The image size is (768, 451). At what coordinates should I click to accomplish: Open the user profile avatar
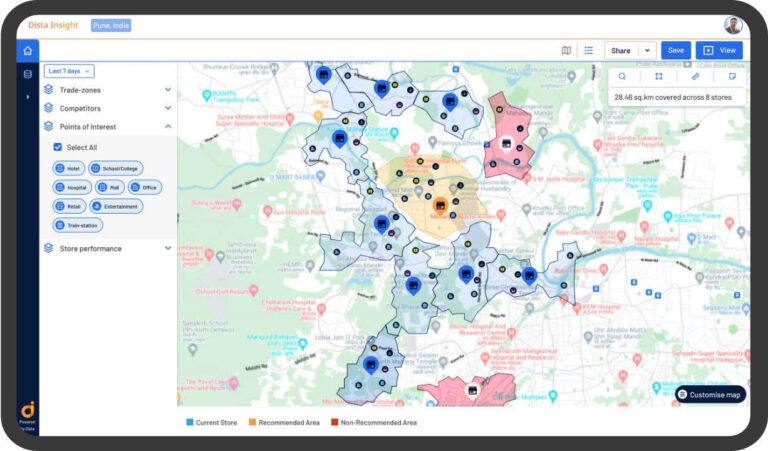tap(733, 25)
